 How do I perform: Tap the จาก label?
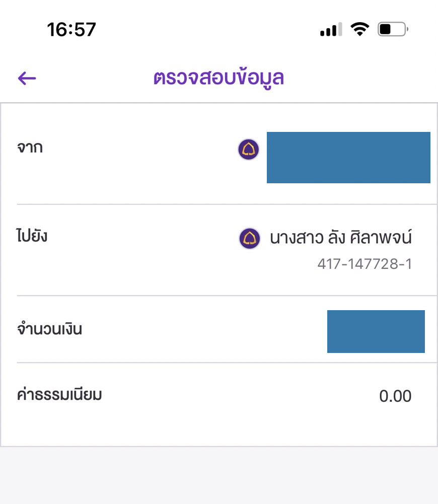(30, 148)
